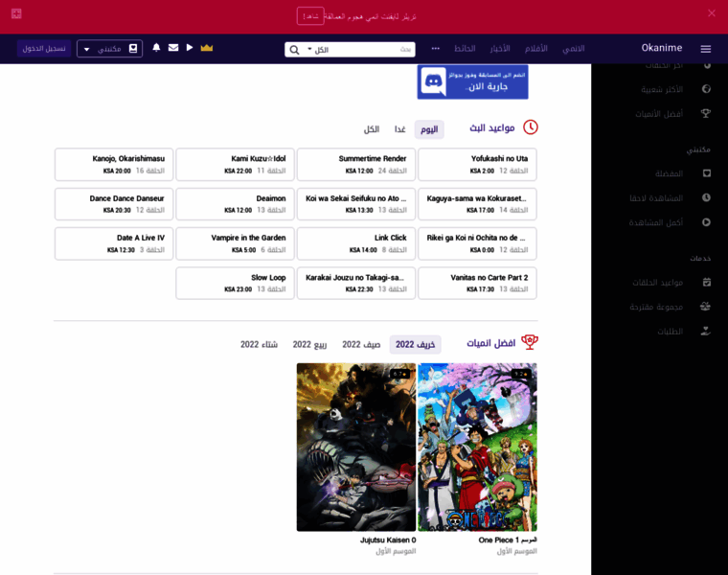Click the clock icon beside مواعيد البث

(531, 127)
